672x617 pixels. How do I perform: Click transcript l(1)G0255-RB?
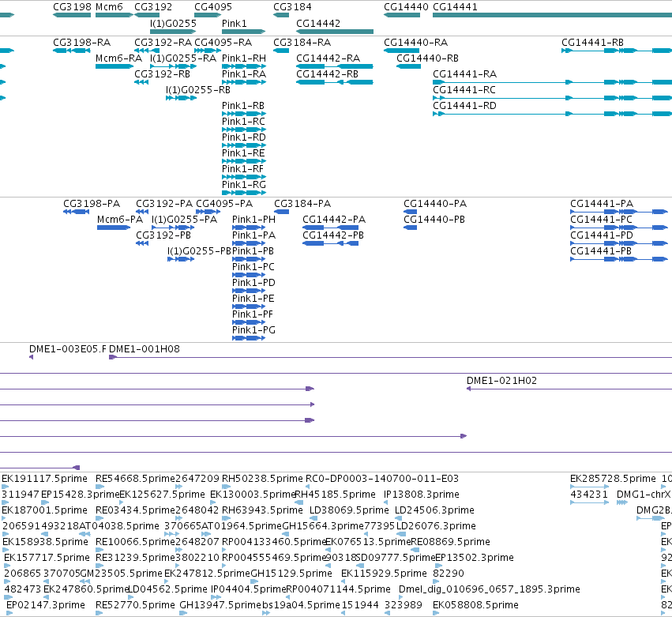point(198,90)
